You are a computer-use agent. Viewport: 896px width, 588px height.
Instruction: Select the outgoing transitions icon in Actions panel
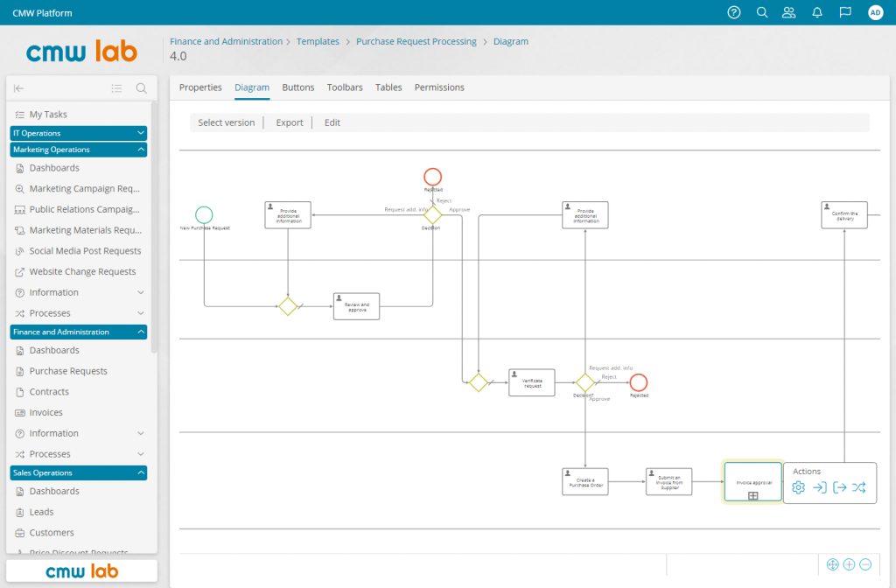(839, 487)
